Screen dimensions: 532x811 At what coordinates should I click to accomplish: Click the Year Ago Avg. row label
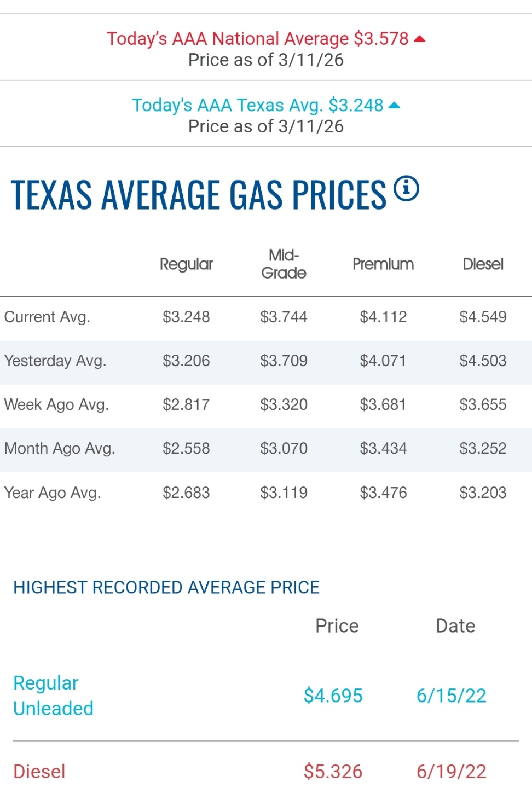click(x=53, y=493)
